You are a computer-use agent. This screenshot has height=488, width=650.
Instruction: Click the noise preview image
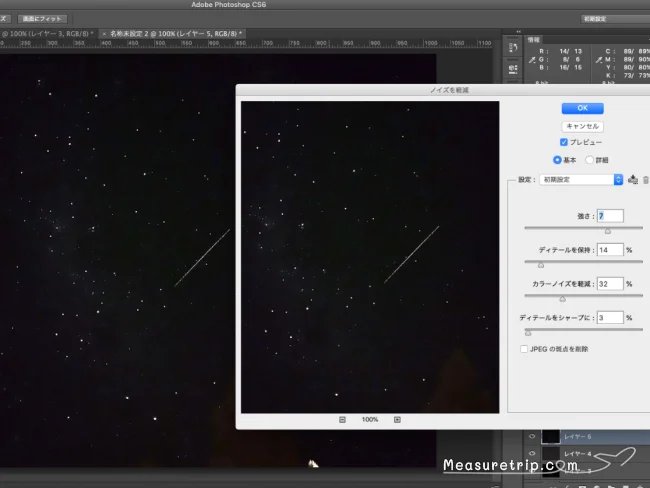point(370,257)
